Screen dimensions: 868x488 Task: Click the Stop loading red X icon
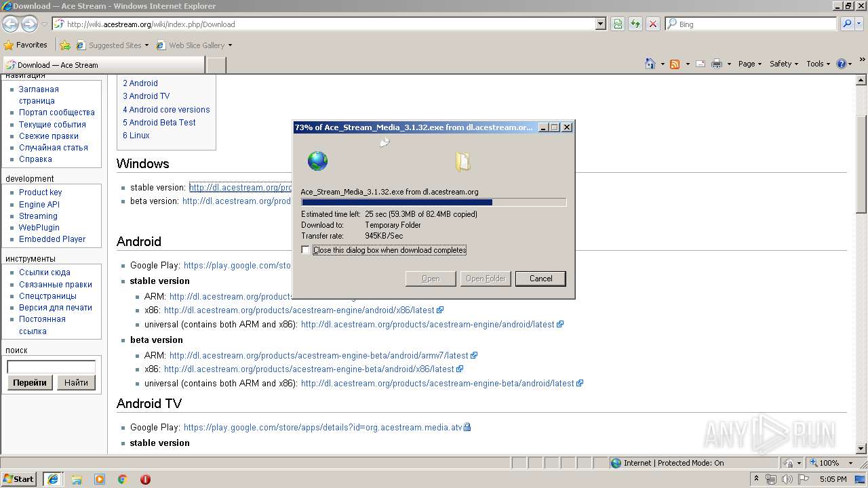652,24
